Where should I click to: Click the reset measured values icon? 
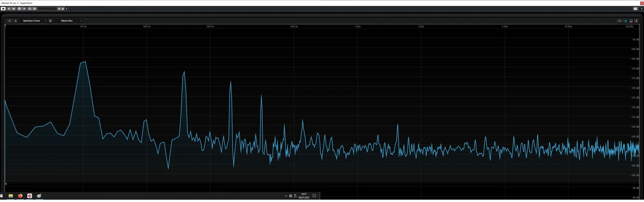pyautogui.click(x=620, y=21)
